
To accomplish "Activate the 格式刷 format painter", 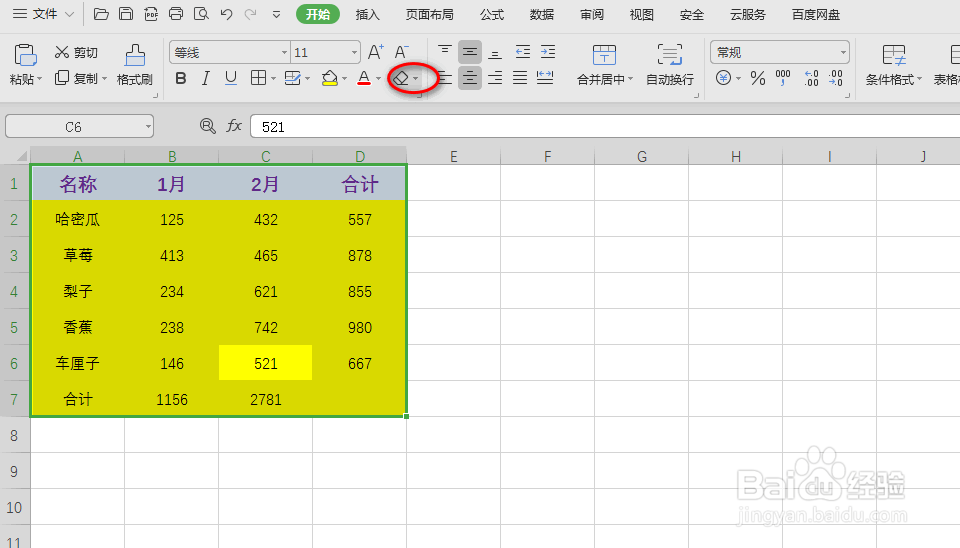I will [135, 64].
